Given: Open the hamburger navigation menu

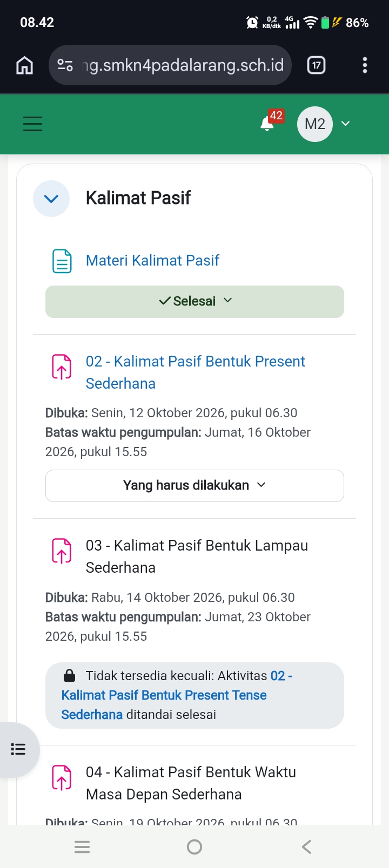Looking at the screenshot, I should pos(32,124).
